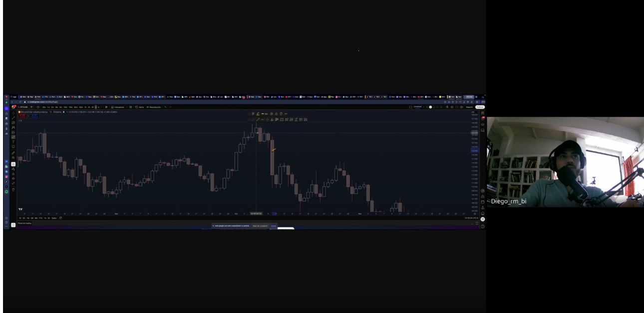Select the Text tool in left toolbar
The height and width of the screenshot is (313, 644).
(x=13, y=142)
